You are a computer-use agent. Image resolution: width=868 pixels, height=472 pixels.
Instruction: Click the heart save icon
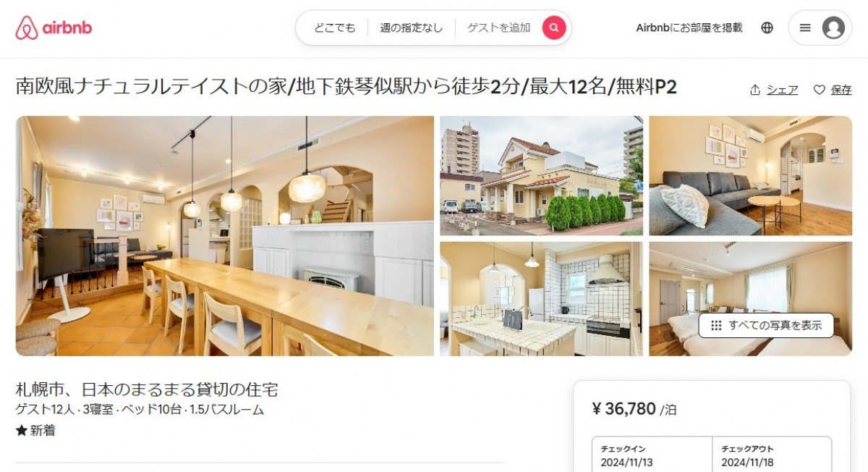pos(820,90)
